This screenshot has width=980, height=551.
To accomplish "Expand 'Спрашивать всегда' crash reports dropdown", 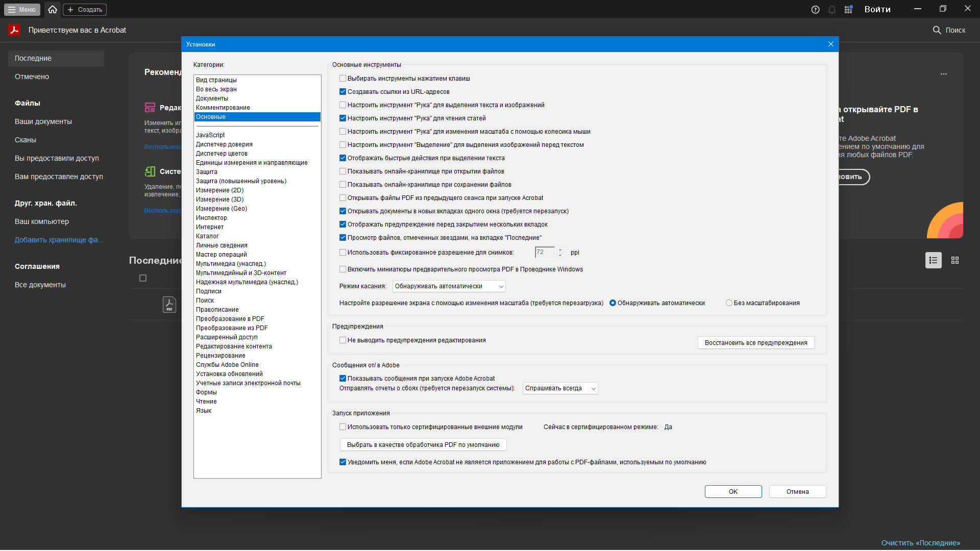I will click(x=560, y=388).
